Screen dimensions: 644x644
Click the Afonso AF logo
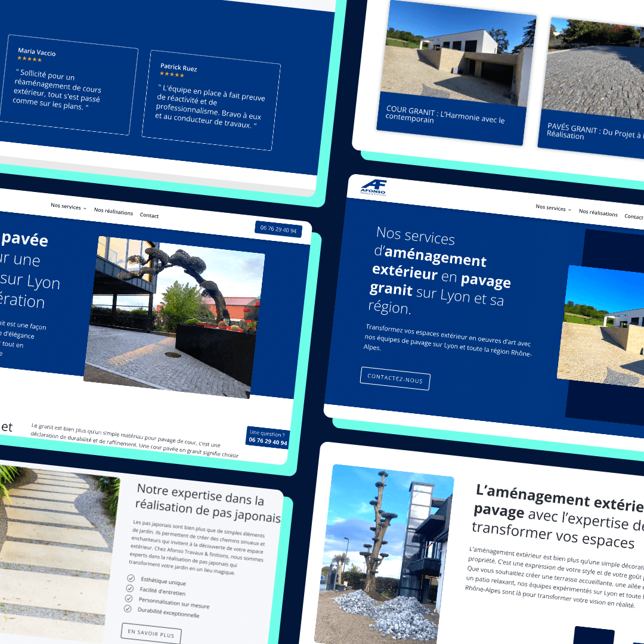pos(373,187)
